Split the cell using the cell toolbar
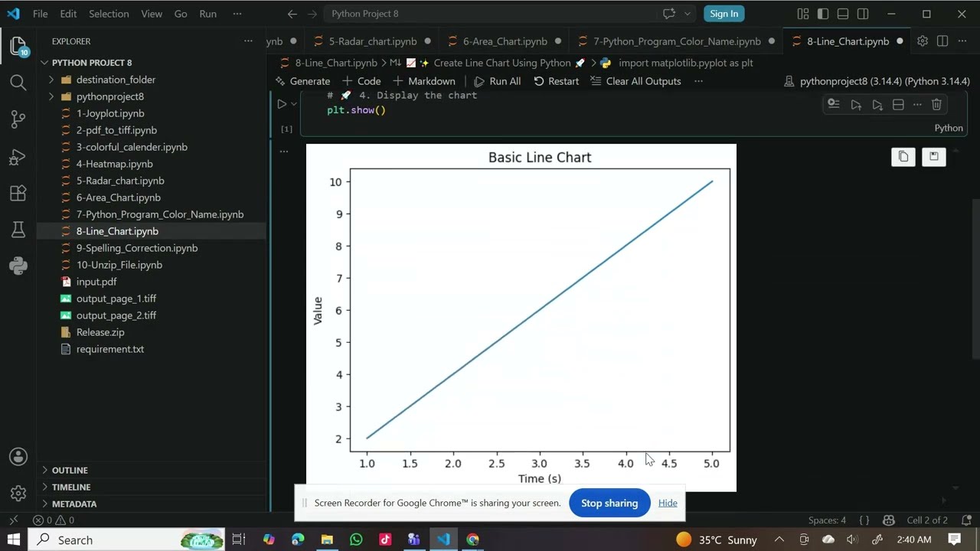Viewport: 980px width, 551px height. point(898,104)
